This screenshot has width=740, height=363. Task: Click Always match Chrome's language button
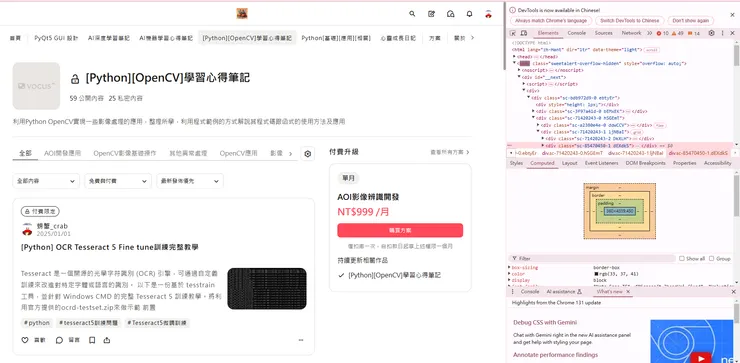(x=551, y=21)
